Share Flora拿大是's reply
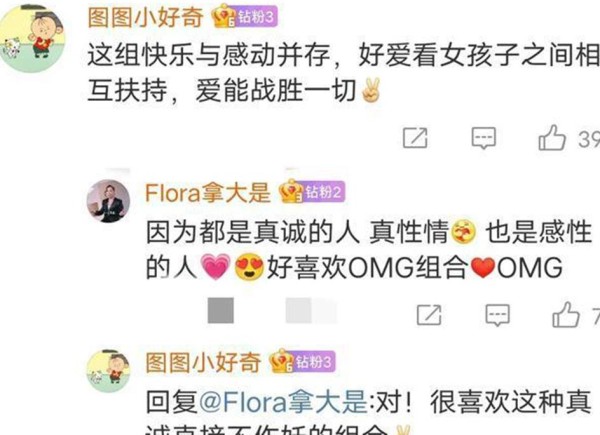The image size is (600, 435). pos(429,315)
